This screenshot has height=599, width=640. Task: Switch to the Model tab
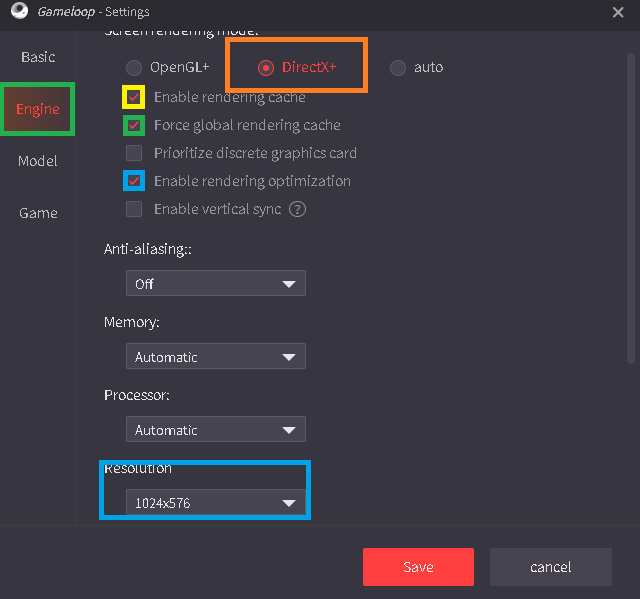click(38, 161)
